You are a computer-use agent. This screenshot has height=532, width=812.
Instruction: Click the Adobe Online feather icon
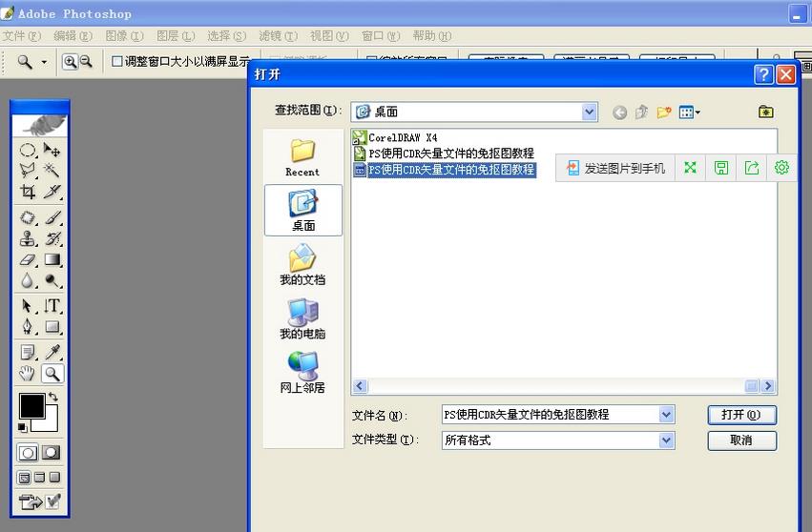point(40,125)
